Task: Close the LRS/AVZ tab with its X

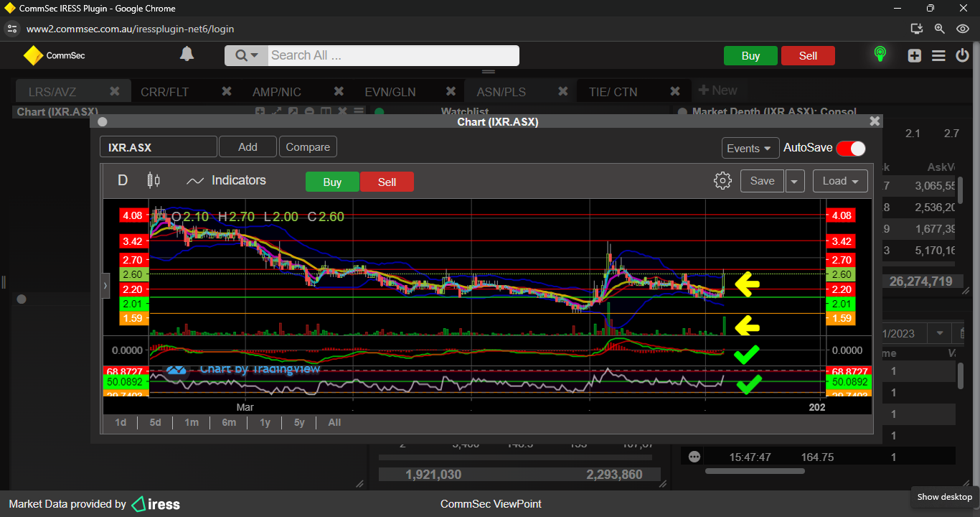Action: point(115,91)
